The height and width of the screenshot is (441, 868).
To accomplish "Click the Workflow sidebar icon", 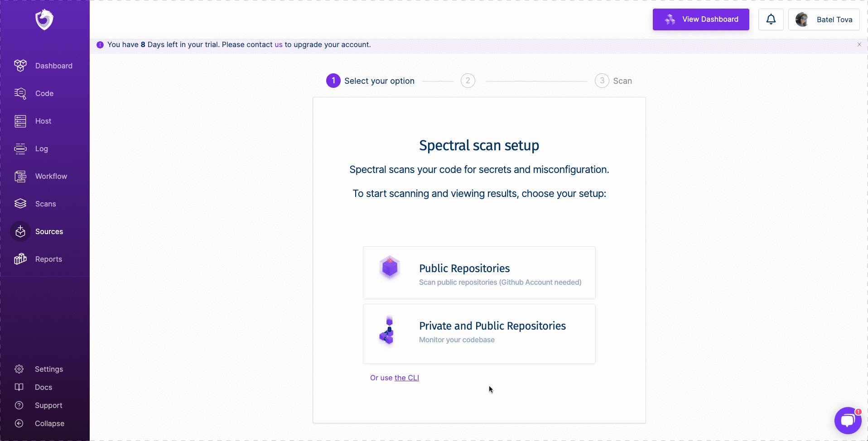I will 20,176.
